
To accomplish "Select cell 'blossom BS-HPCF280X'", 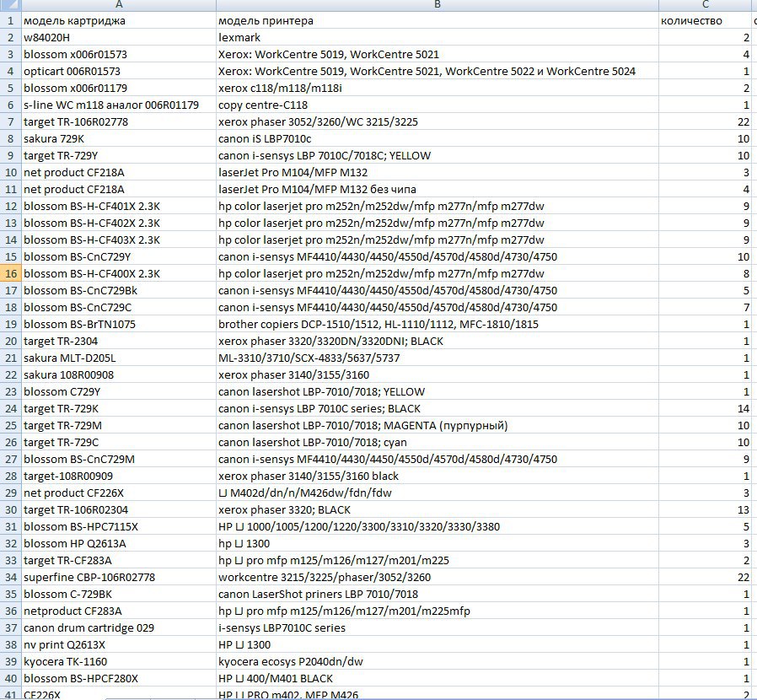I will [119, 679].
